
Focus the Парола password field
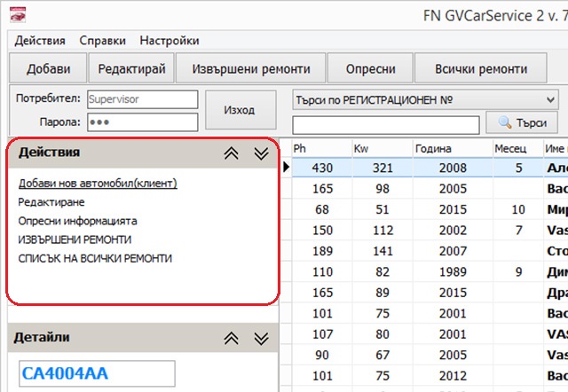(130, 122)
